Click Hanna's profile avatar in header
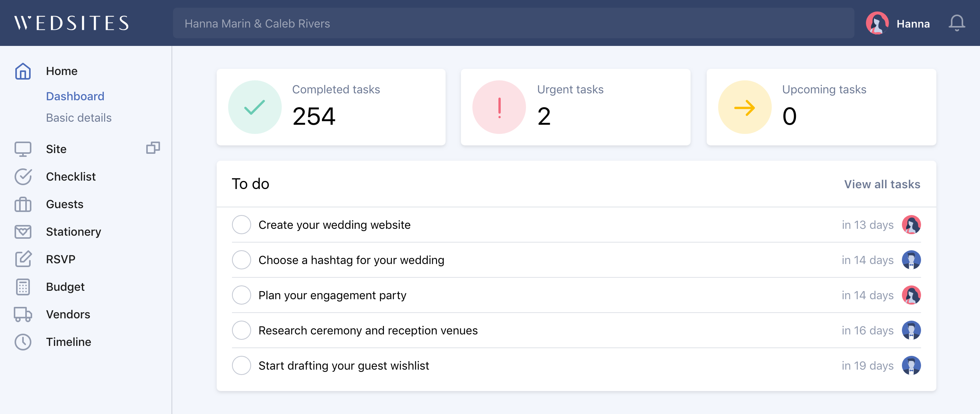The width and height of the screenshot is (980, 414). 877,23
